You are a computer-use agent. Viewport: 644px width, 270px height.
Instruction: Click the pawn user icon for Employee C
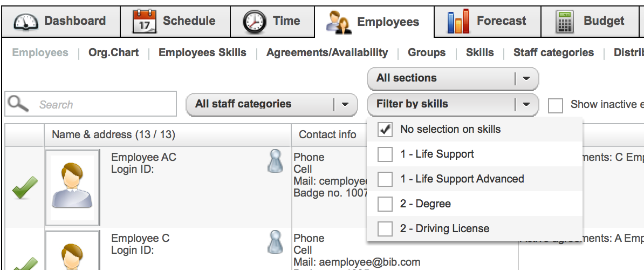pos(275,241)
